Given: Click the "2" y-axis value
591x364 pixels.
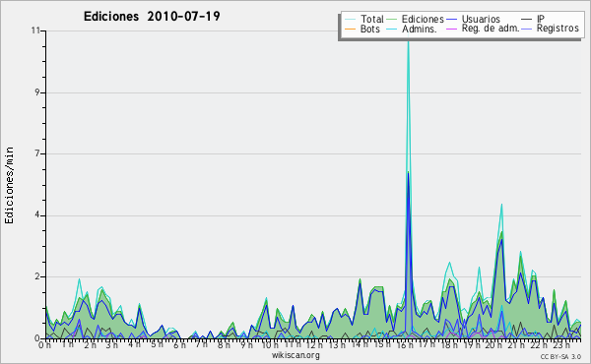Looking at the screenshot, I should pos(37,276).
